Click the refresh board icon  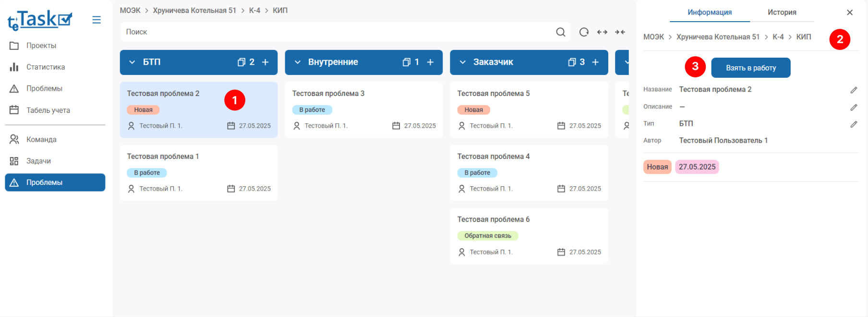click(584, 32)
